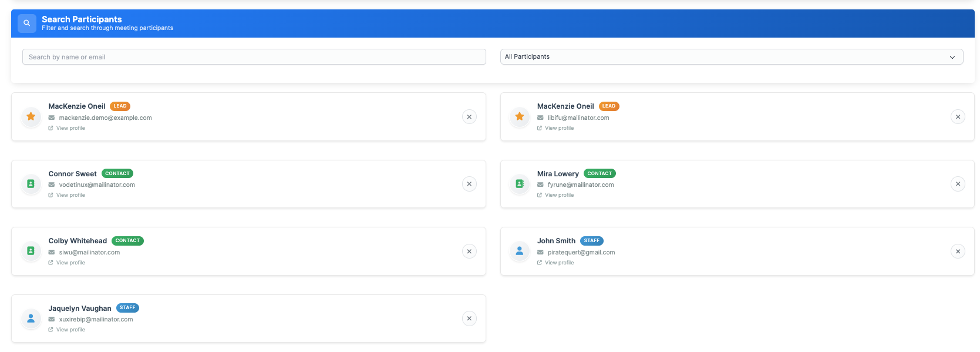Click Connor Sweet's contact avatar icon
The height and width of the screenshot is (352, 980).
[31, 184]
